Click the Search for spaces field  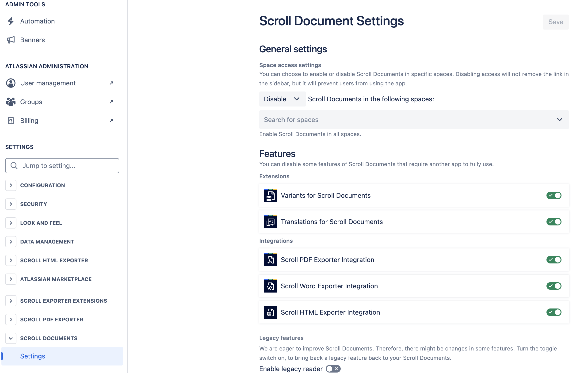pos(391,120)
